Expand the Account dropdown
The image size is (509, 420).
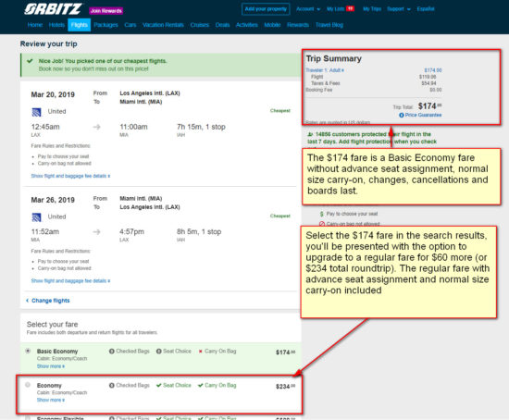coord(308,9)
